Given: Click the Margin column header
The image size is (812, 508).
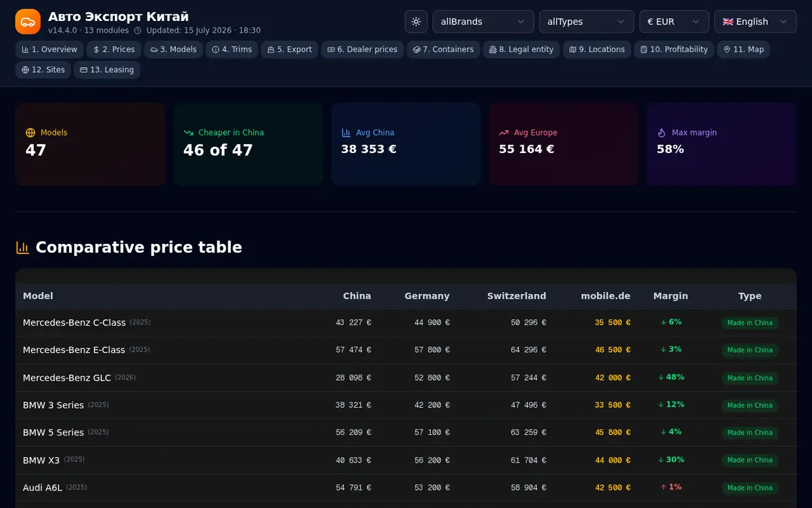Looking at the screenshot, I should coord(671,296).
